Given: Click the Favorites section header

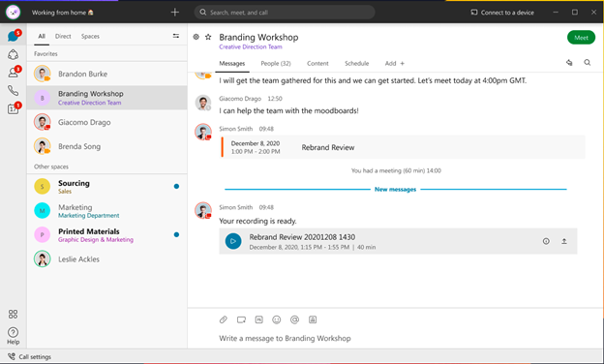Looking at the screenshot, I should [45, 54].
